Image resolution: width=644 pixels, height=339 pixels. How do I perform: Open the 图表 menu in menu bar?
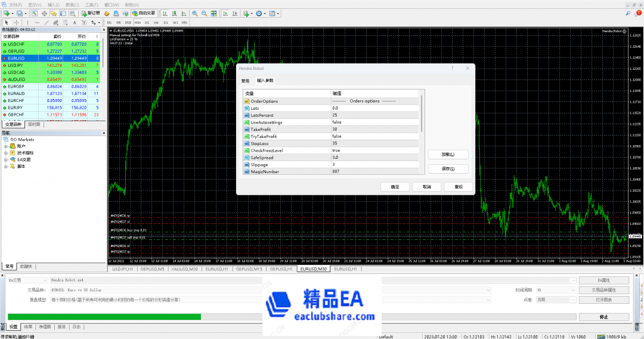(72, 4)
